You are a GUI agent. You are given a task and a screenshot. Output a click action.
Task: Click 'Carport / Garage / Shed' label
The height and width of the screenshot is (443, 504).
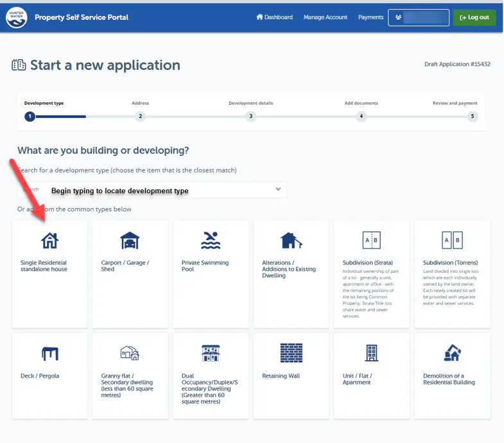(x=125, y=266)
